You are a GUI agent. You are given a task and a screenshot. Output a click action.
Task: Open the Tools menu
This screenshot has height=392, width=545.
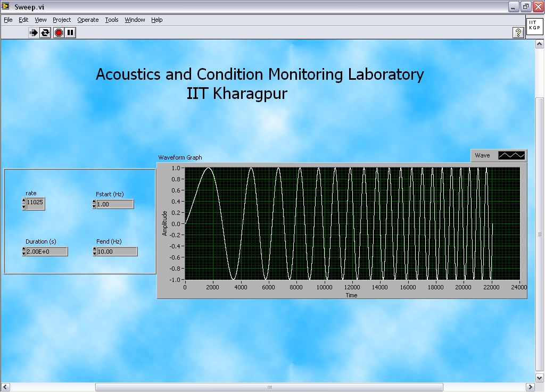tap(112, 20)
